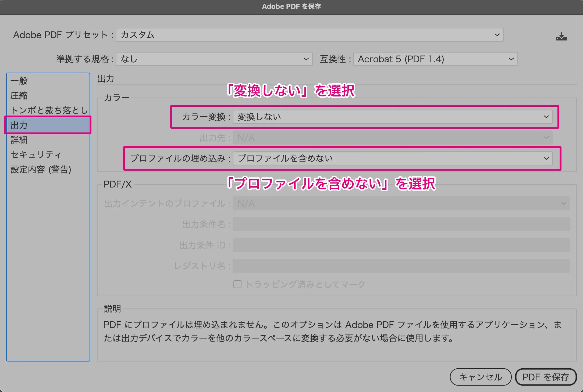
Task: Select セキュリティ in the sidebar list
Action: click(48, 154)
